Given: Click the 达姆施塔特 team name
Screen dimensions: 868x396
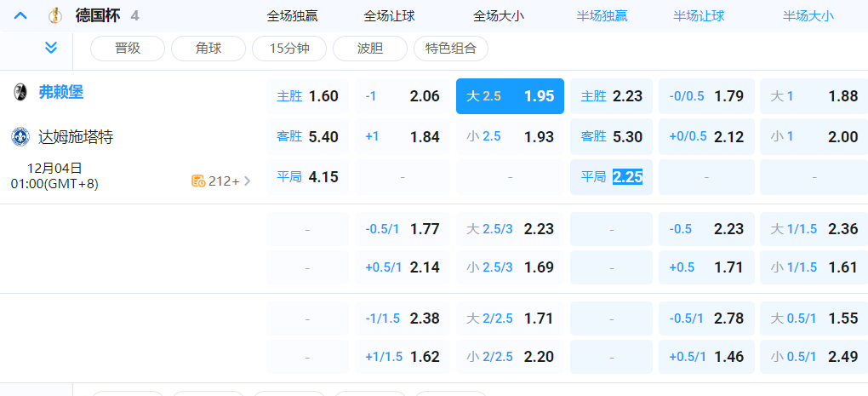Looking at the screenshot, I should click(76, 137).
